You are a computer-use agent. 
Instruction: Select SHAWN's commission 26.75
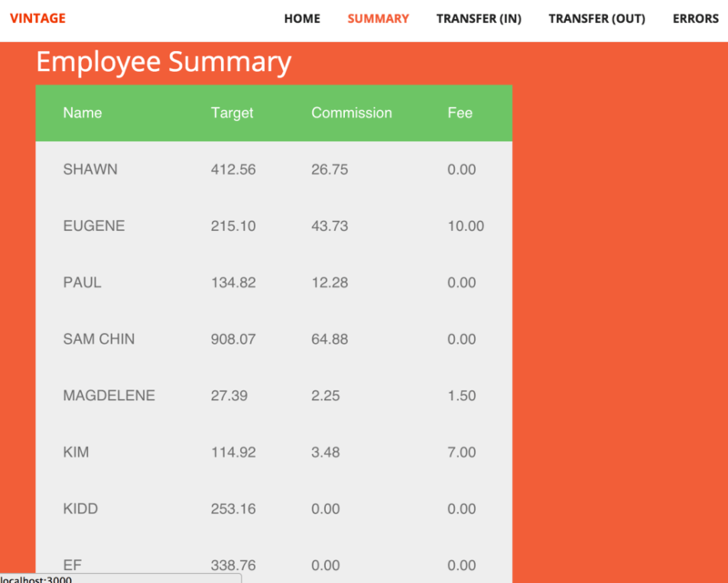tap(329, 169)
